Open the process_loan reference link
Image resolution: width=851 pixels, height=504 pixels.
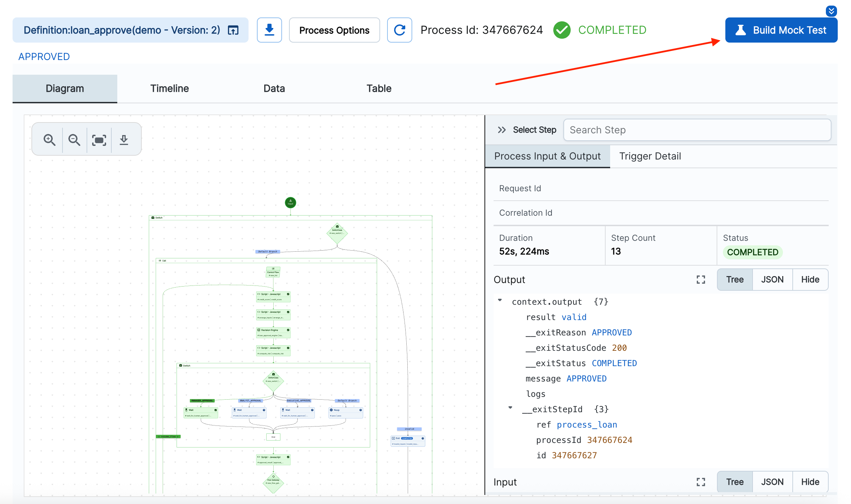(587, 424)
